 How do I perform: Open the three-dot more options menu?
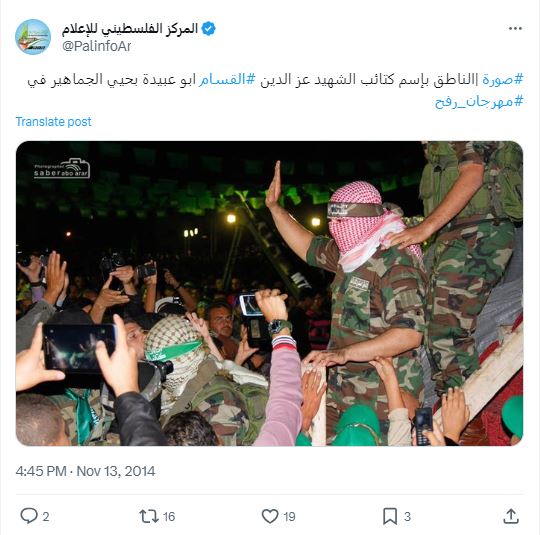[515, 29]
